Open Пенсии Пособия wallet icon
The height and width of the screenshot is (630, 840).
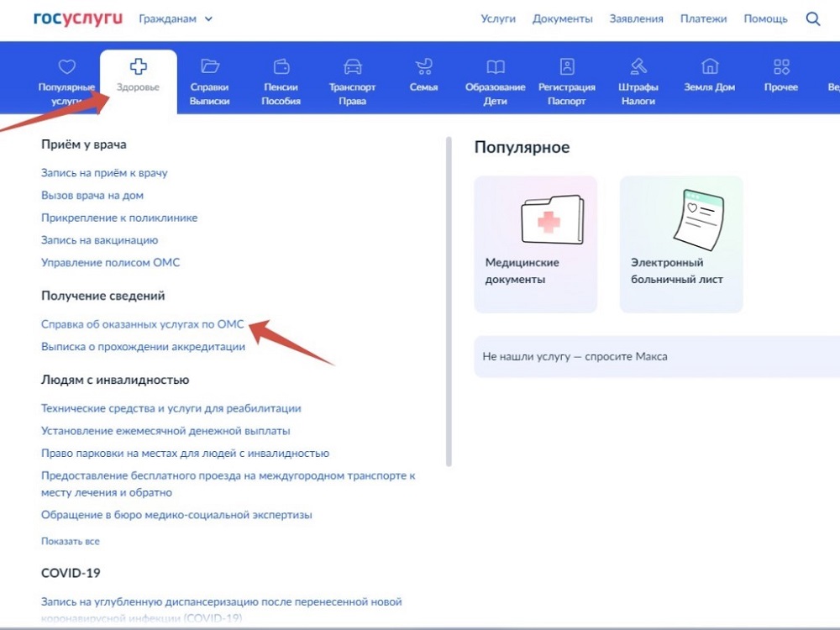[281, 66]
